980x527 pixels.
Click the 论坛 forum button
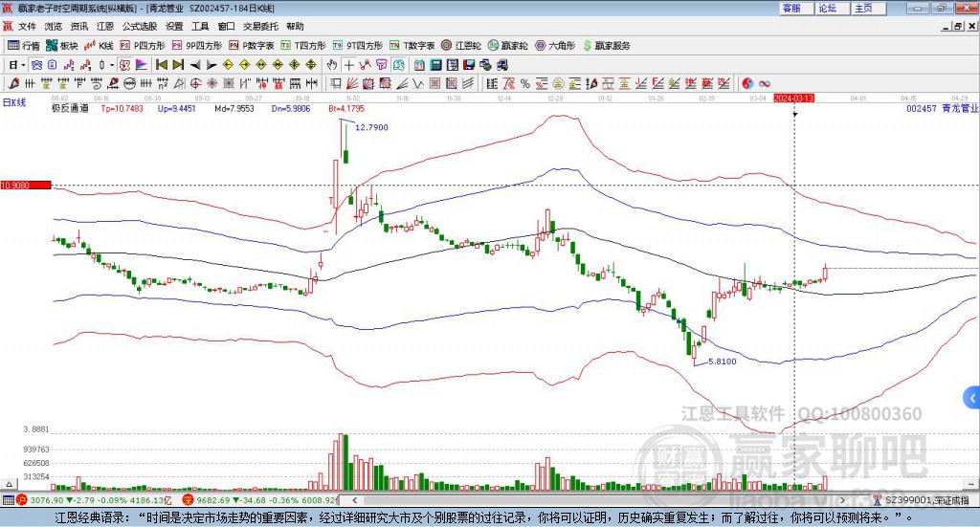coord(833,8)
